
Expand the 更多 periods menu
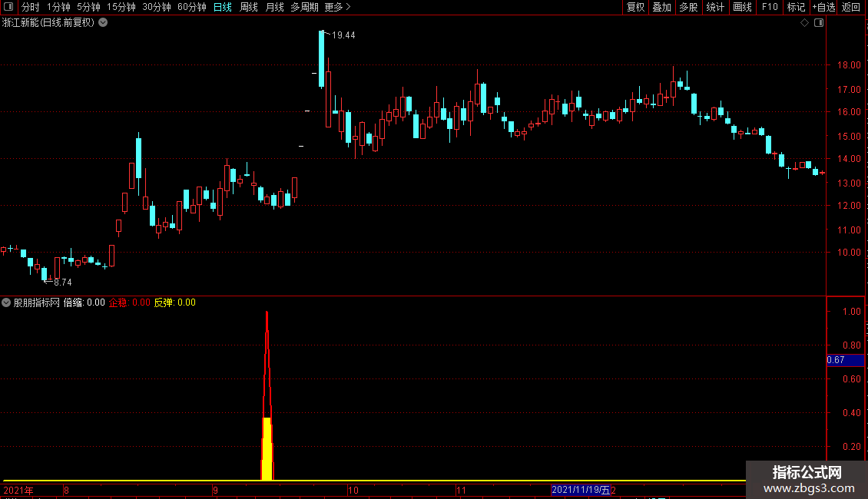337,7
